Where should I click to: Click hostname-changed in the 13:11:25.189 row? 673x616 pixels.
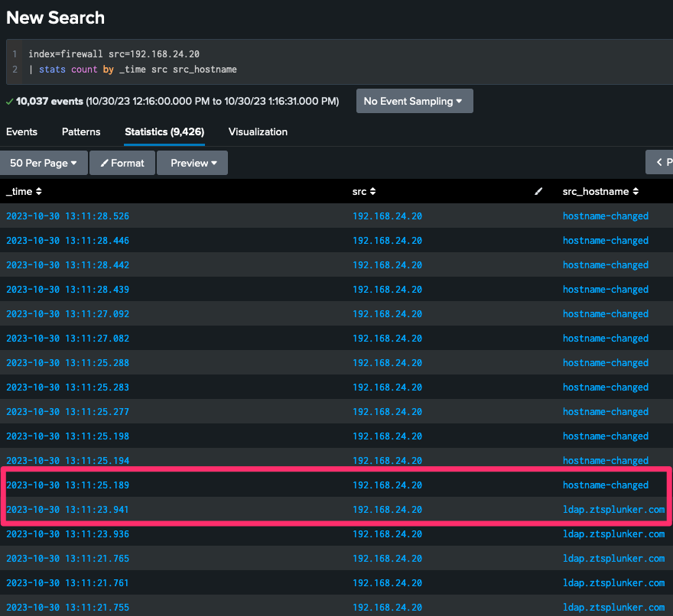(605, 485)
